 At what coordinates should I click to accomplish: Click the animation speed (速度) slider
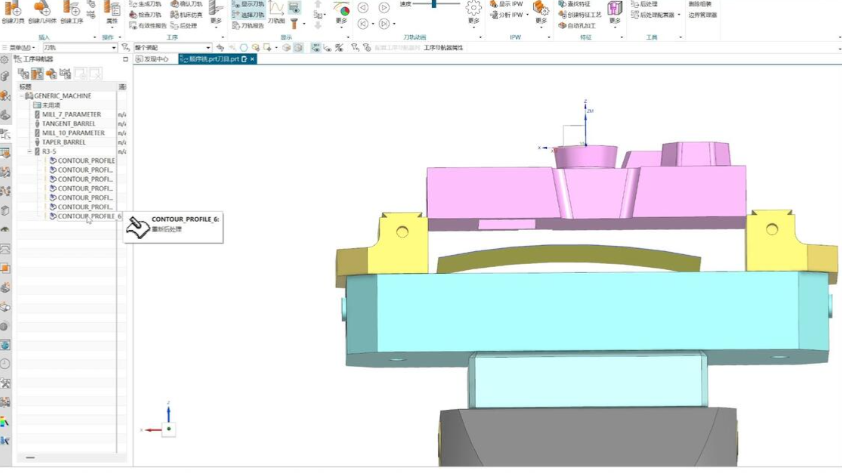(434, 4)
